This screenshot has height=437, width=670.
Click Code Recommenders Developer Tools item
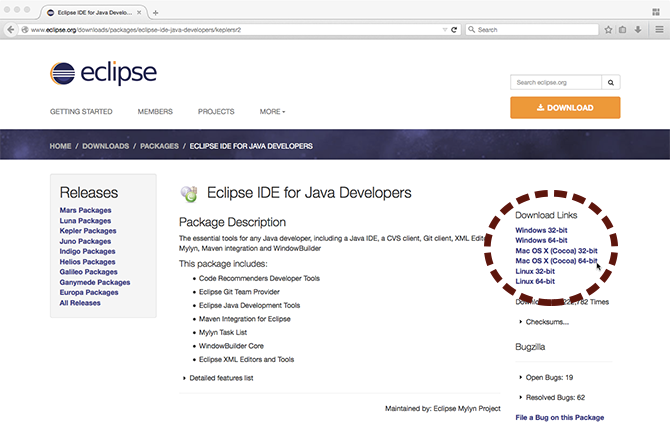tap(259, 278)
